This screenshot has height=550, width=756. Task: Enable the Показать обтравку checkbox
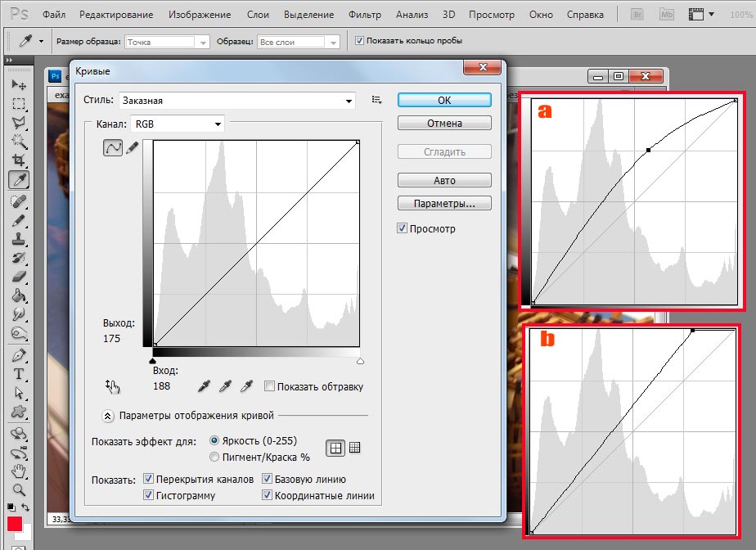coord(269,387)
